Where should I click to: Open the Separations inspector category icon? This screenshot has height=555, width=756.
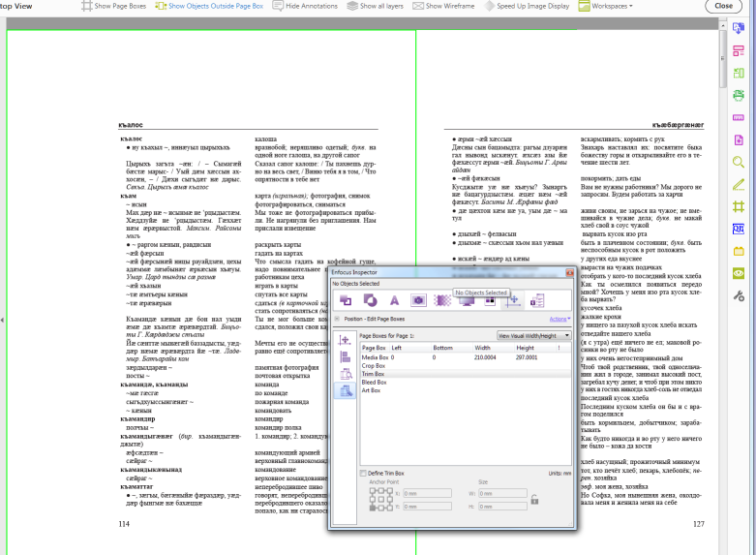490,301
